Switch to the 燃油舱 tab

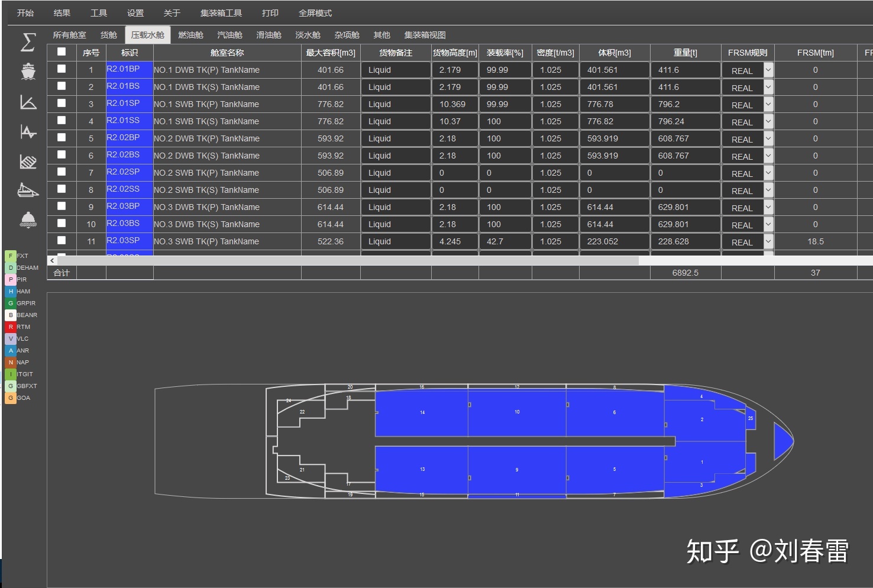click(190, 35)
